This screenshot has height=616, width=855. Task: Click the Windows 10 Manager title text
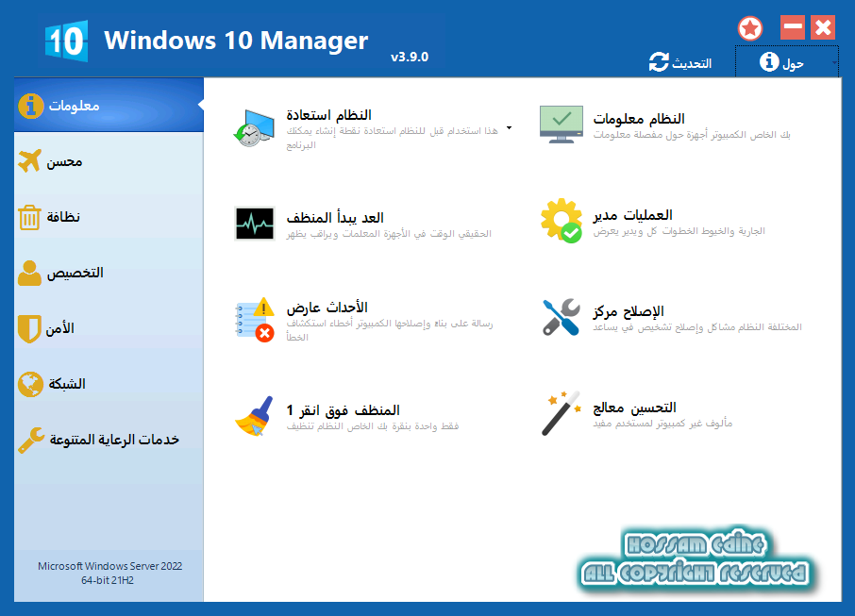click(x=236, y=41)
